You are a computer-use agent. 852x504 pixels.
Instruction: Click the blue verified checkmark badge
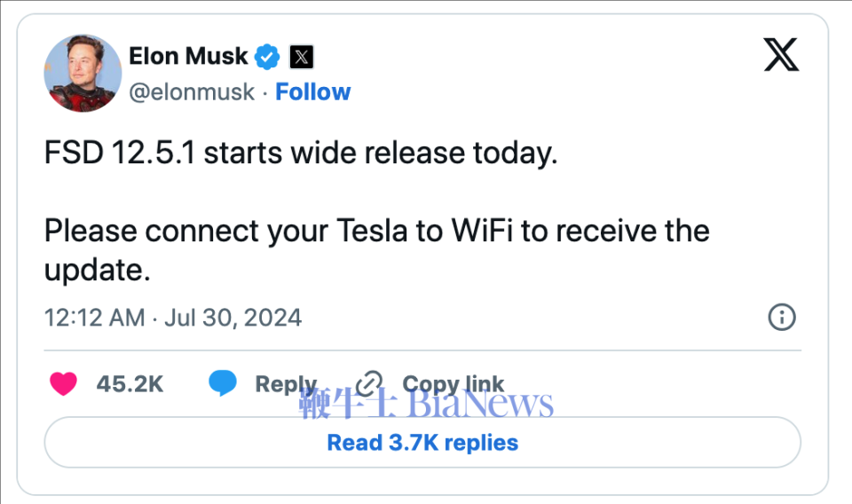point(267,58)
